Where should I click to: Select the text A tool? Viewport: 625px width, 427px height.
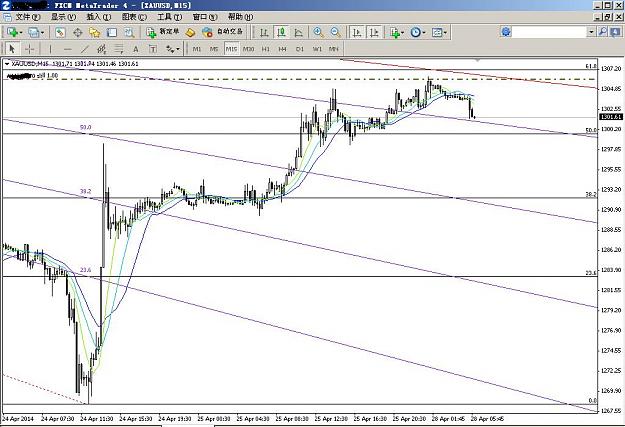[136, 49]
